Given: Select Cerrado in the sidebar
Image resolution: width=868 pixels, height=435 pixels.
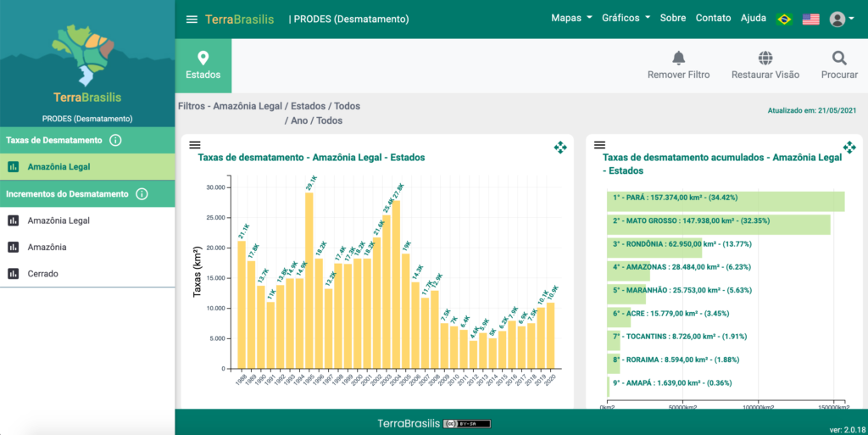Looking at the screenshot, I should [87, 273].
